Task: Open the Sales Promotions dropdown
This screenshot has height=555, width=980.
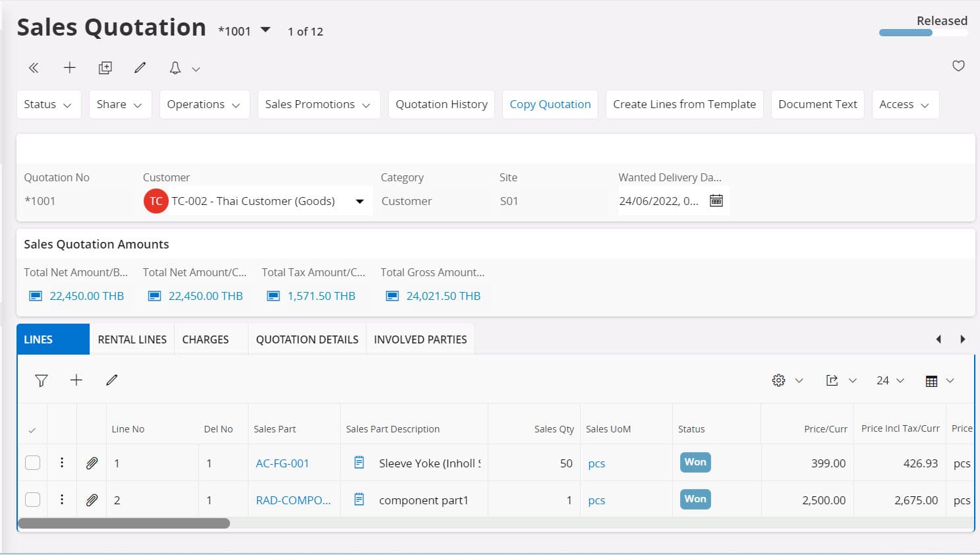Action: click(x=318, y=105)
